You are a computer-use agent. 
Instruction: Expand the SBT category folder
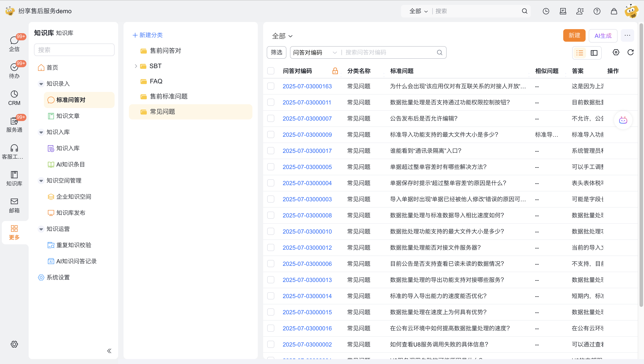(136, 66)
